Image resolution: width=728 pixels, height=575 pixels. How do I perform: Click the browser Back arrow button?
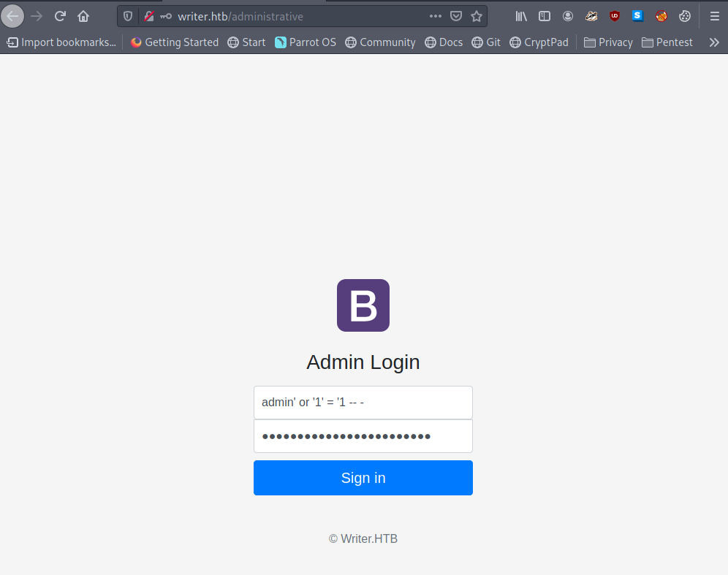coord(13,16)
